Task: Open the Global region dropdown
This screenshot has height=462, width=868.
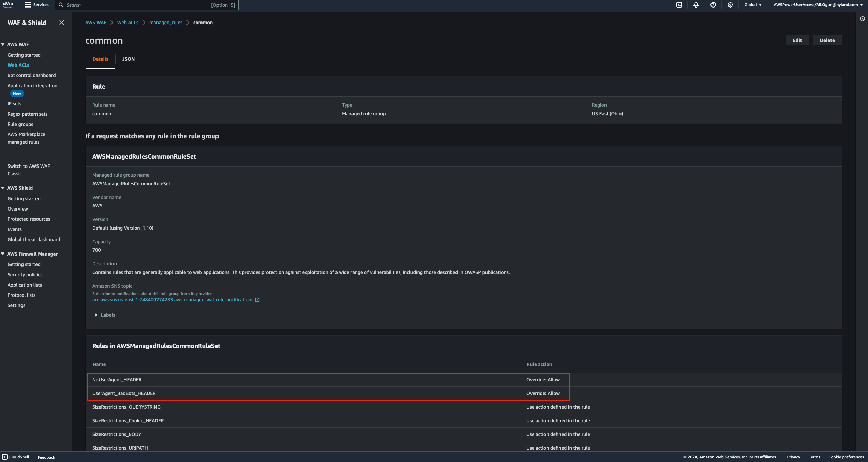Action: pyautogui.click(x=753, y=5)
